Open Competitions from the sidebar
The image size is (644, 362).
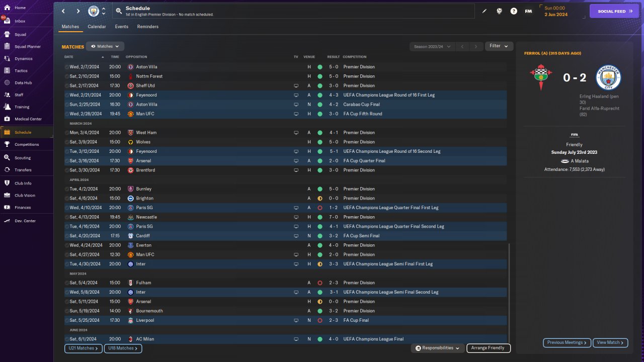pyautogui.click(x=27, y=145)
